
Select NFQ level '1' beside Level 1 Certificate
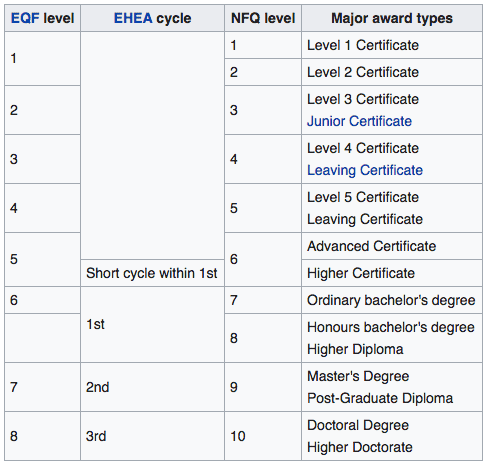coord(263,45)
